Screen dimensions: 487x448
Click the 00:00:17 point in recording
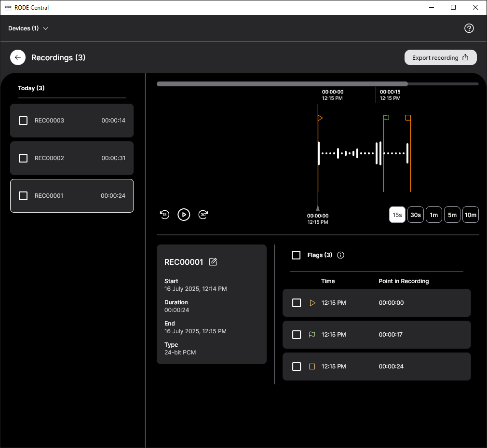pos(391,335)
